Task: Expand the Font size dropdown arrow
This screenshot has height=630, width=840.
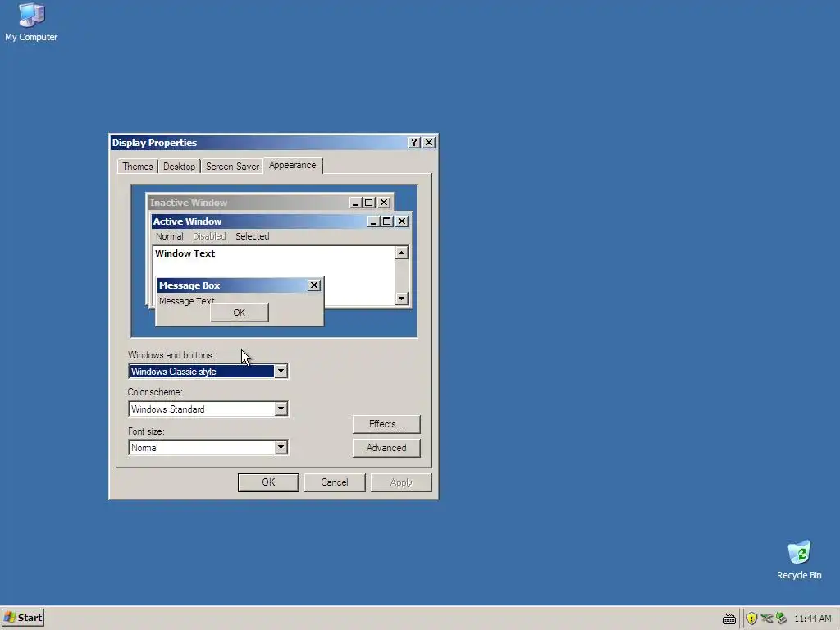Action: tap(281, 447)
